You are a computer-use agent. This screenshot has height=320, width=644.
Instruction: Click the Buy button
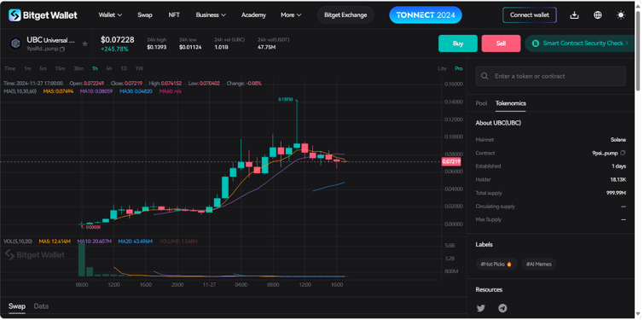pos(458,44)
